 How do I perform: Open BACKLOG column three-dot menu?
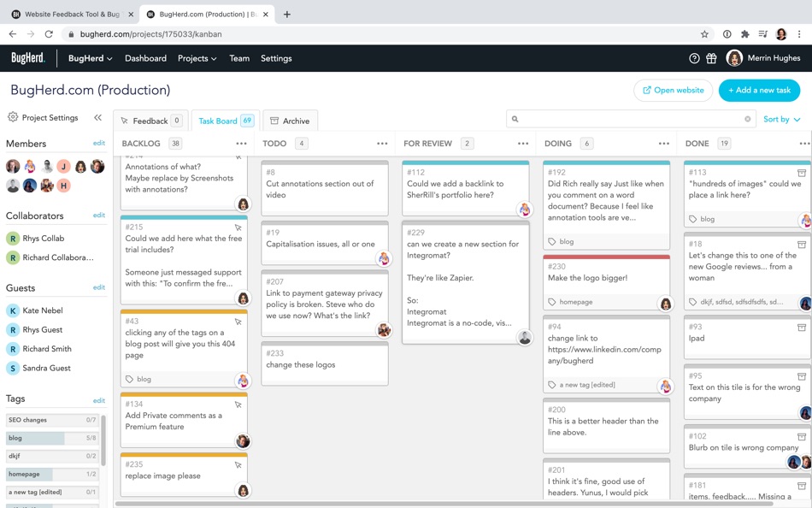tap(241, 144)
